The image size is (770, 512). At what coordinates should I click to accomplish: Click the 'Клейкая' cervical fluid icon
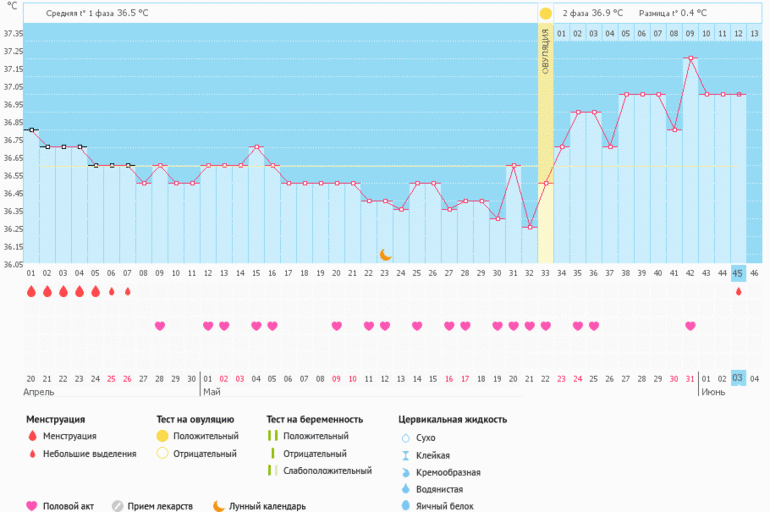405,454
